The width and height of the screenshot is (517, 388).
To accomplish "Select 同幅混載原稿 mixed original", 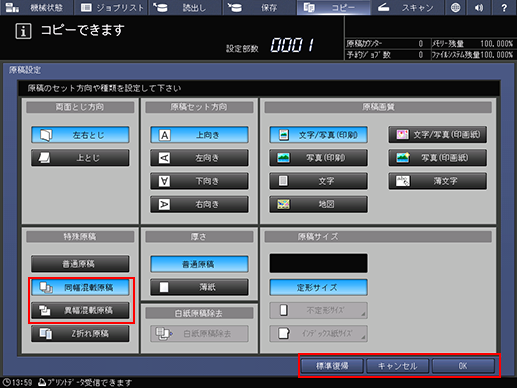I will (80, 287).
